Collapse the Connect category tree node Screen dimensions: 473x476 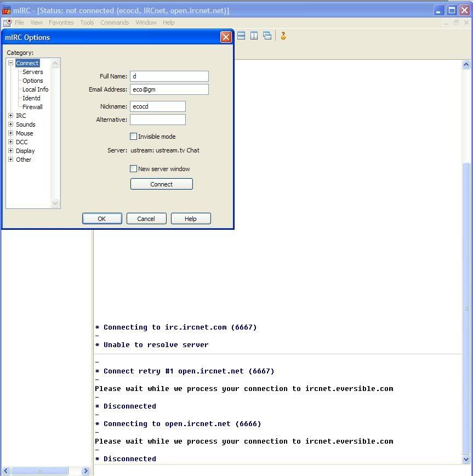point(10,63)
